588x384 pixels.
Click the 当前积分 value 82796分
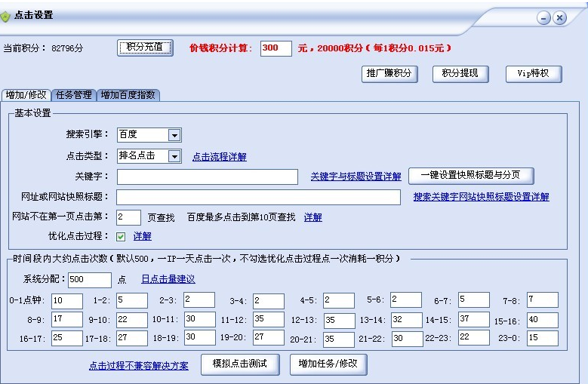coord(67,48)
